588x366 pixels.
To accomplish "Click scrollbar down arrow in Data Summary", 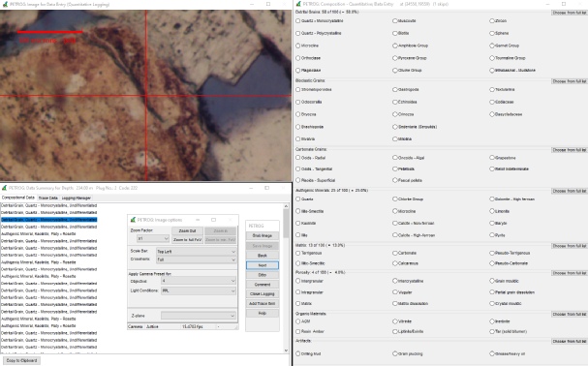I will [286, 351].
